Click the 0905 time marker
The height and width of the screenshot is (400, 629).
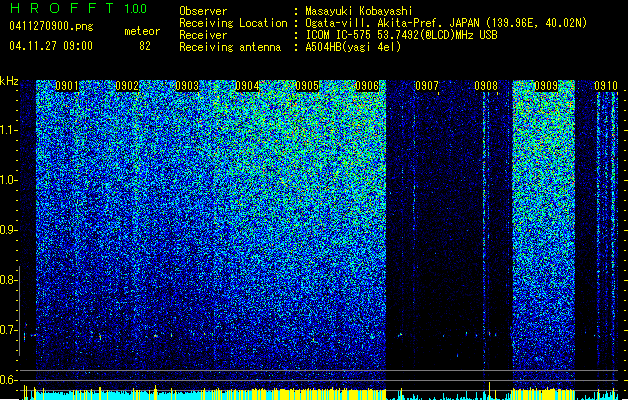307,86
